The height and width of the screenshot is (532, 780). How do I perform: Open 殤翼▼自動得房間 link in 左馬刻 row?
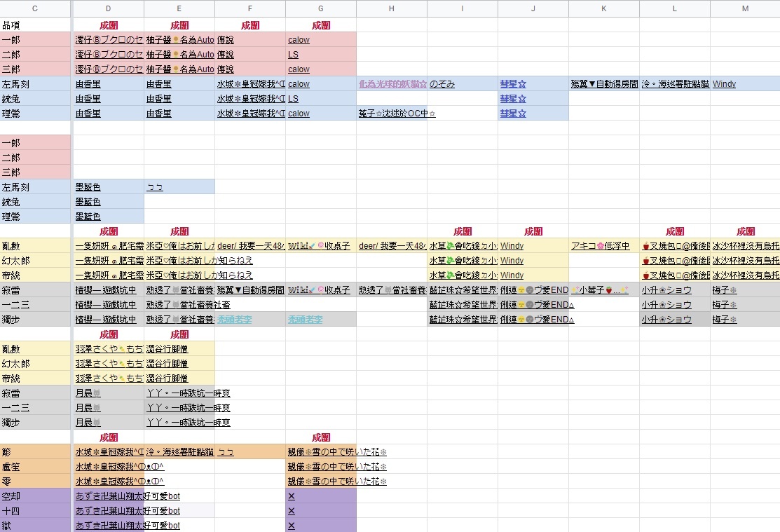click(x=604, y=84)
